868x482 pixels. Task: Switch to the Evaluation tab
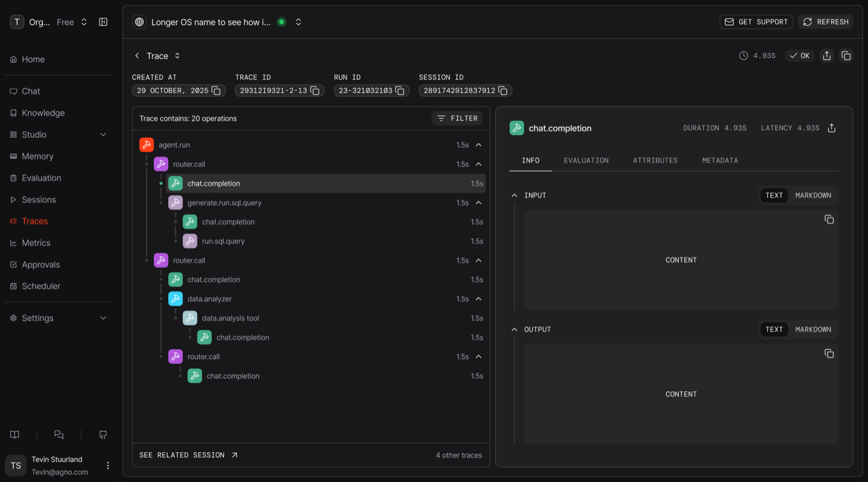pos(586,161)
